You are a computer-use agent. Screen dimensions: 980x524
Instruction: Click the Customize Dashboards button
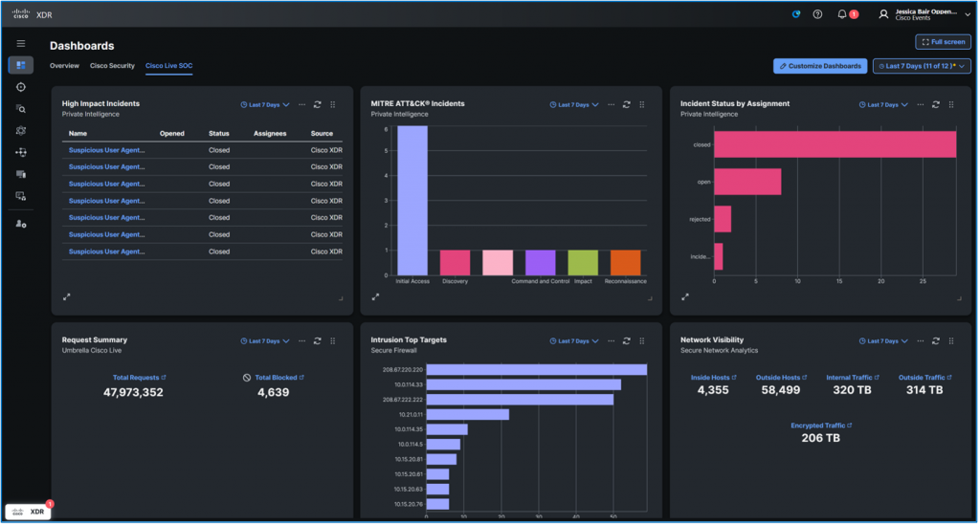click(820, 66)
